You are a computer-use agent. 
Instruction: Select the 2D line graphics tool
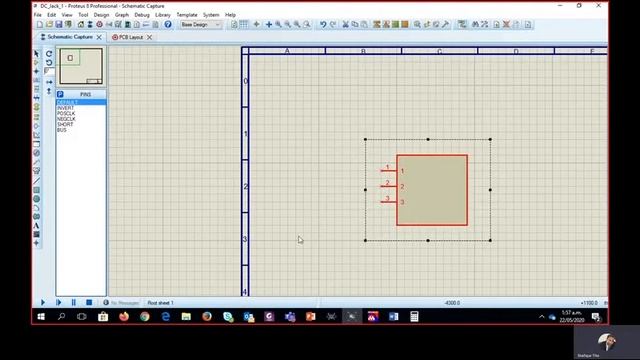click(36, 181)
